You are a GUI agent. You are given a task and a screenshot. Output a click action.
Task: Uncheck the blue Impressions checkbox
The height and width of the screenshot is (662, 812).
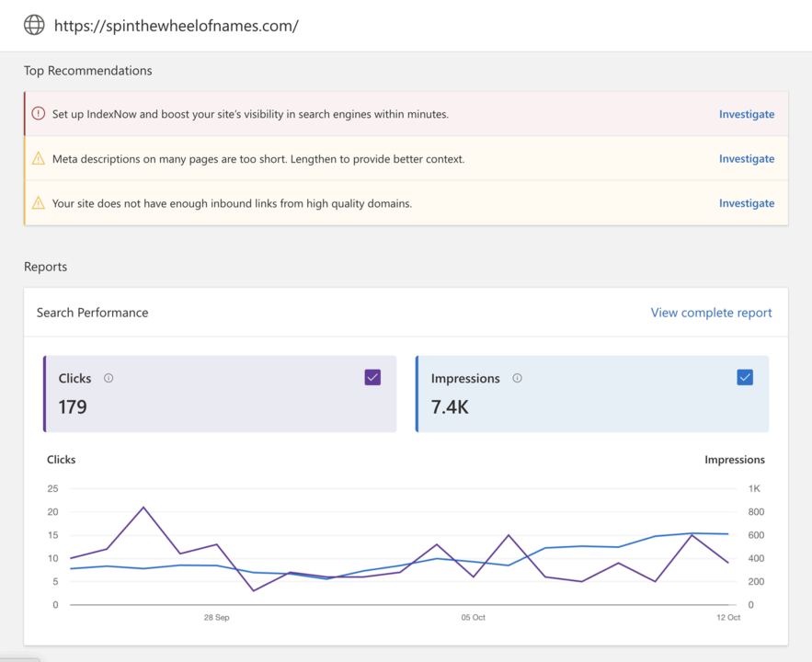click(x=745, y=377)
